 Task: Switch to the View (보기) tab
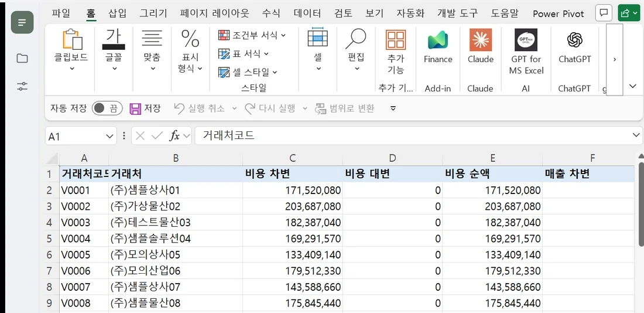coord(374,13)
